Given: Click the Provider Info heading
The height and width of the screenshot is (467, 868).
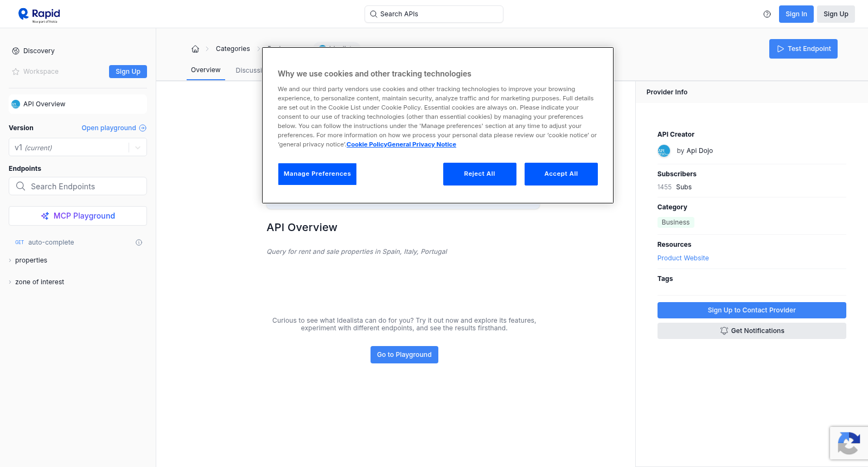Looking at the screenshot, I should pyautogui.click(x=667, y=92).
